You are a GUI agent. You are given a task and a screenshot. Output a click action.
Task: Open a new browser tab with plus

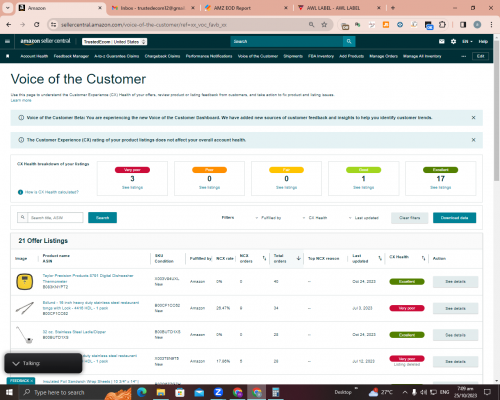click(393, 8)
